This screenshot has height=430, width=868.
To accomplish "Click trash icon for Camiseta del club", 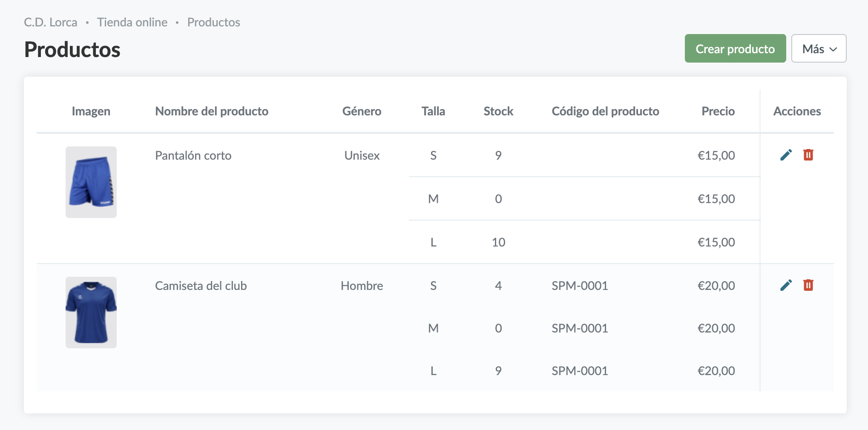I will pos(808,285).
